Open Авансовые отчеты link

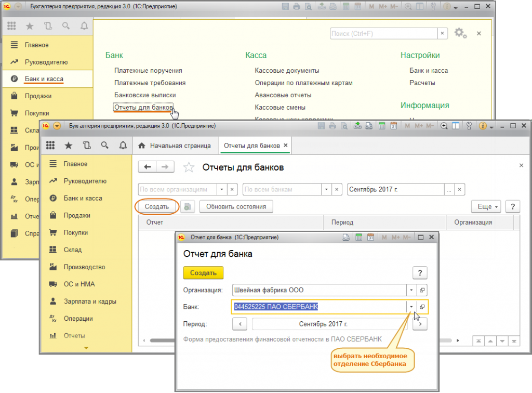pyautogui.click(x=283, y=95)
